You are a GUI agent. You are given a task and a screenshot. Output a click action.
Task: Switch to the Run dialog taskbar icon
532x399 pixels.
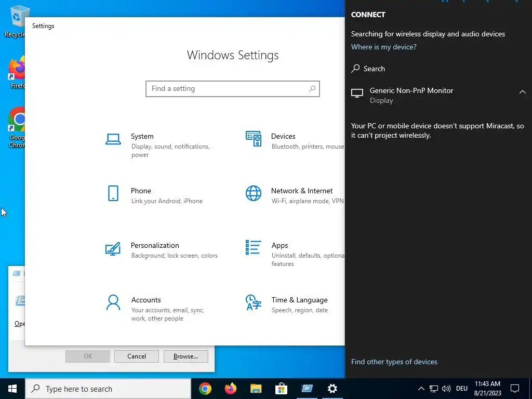(307, 389)
